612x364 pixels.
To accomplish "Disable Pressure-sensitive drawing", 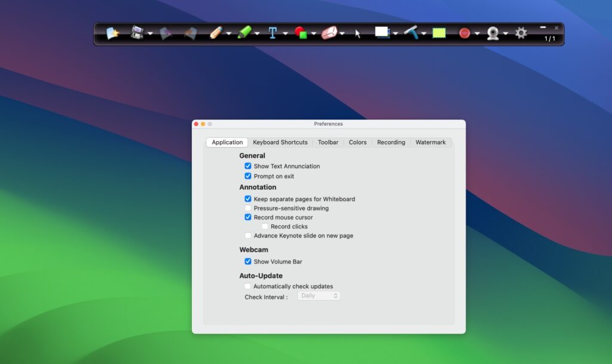I will (248, 208).
